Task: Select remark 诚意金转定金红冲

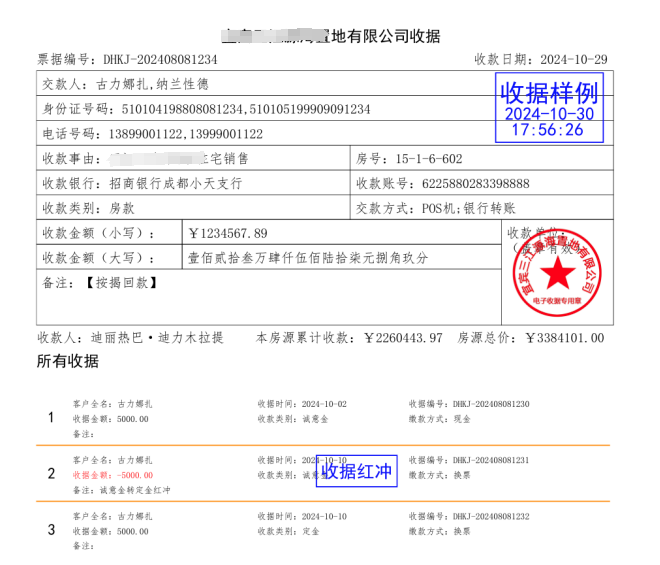Action: pyautogui.click(x=135, y=490)
